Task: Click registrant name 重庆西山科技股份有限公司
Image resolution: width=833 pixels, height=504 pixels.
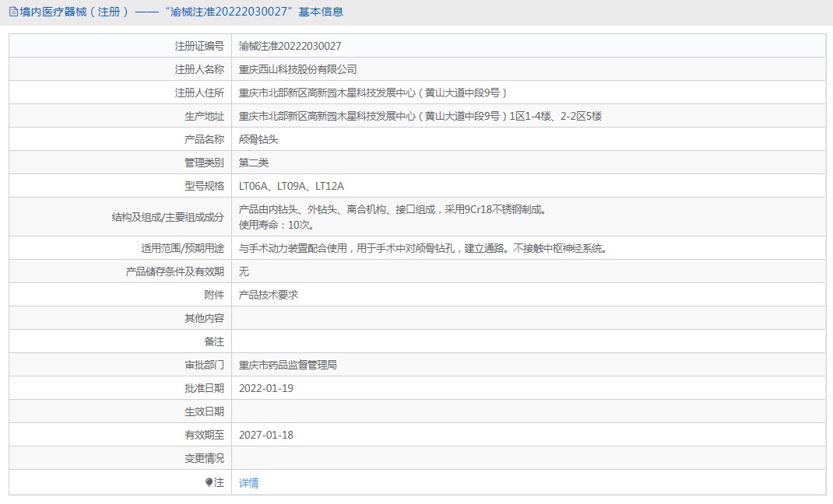Action: click(297, 69)
